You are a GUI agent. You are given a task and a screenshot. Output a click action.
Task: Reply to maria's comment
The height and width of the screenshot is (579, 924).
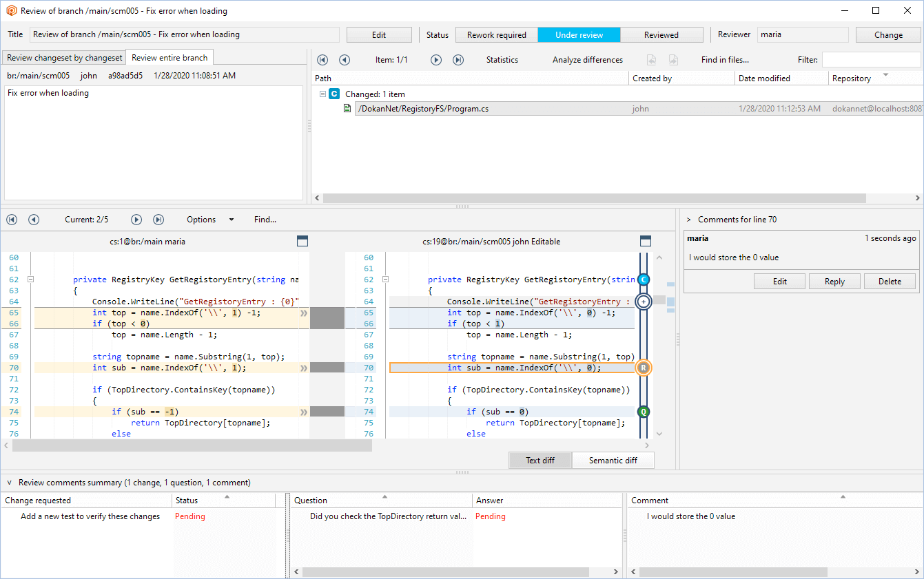tap(834, 282)
